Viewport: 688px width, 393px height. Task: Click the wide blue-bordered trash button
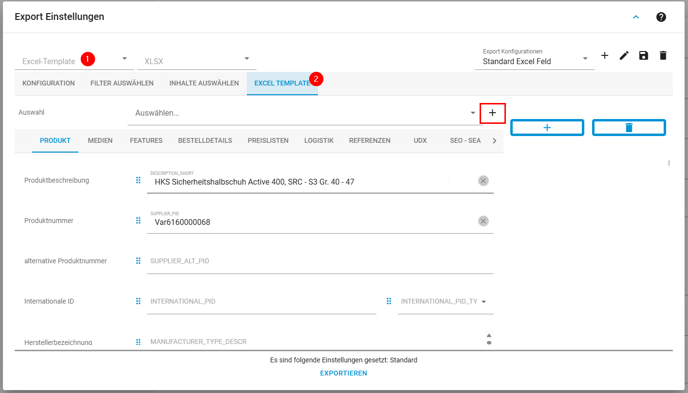click(x=629, y=128)
